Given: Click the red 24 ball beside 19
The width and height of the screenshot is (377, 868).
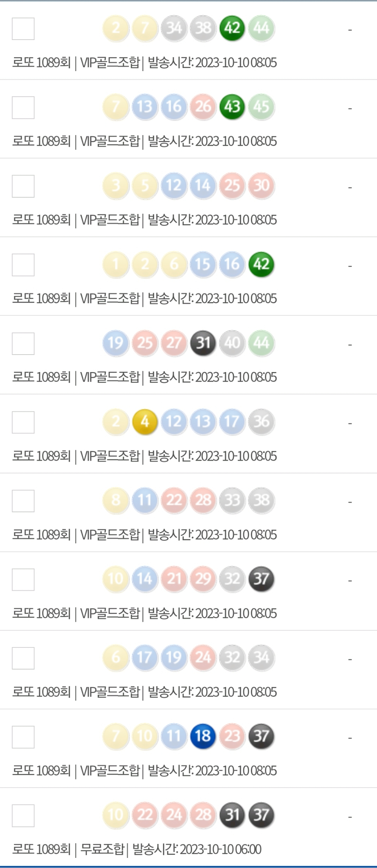Looking at the screenshot, I should coord(203,658).
